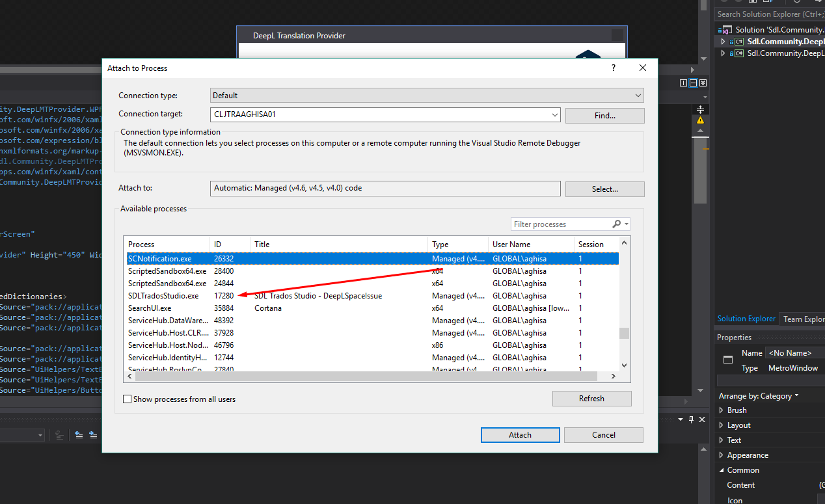This screenshot has height=504, width=825.
Task: Click the process list vertical scrollbar thumb
Action: point(624,333)
